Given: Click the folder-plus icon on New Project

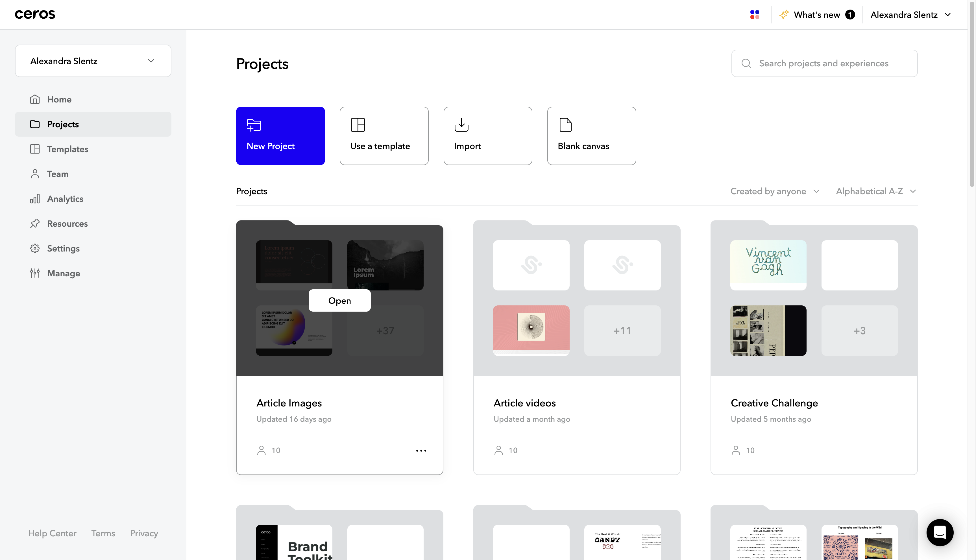Looking at the screenshot, I should coord(254,125).
